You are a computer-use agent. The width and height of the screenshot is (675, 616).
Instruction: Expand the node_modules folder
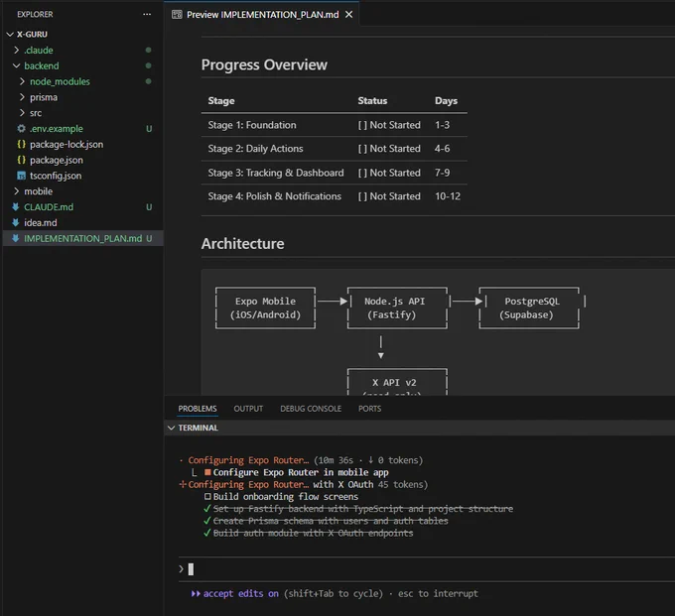(x=22, y=81)
